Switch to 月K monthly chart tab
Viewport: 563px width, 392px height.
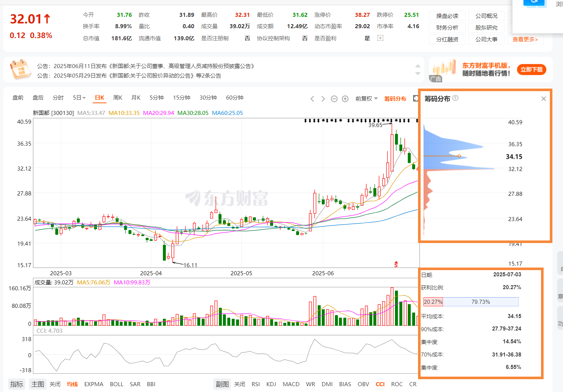click(136, 98)
